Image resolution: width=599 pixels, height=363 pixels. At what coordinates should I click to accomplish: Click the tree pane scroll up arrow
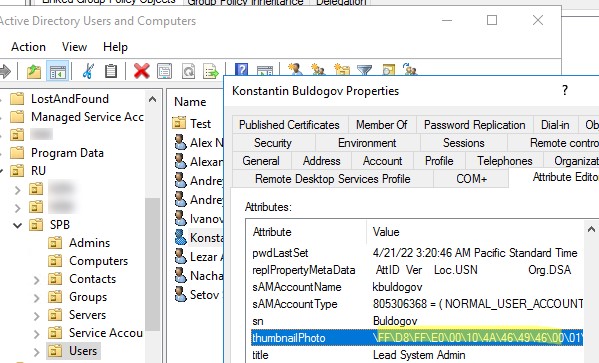[x=152, y=99]
